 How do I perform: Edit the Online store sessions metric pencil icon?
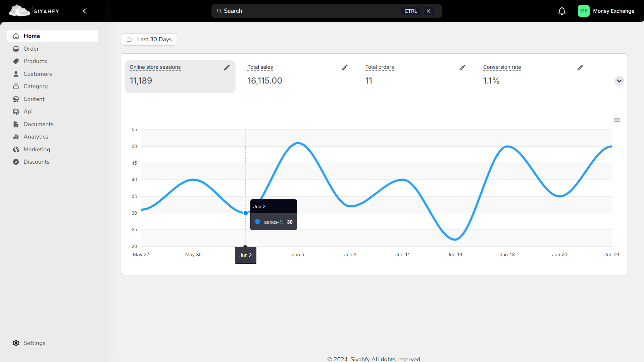(227, 67)
